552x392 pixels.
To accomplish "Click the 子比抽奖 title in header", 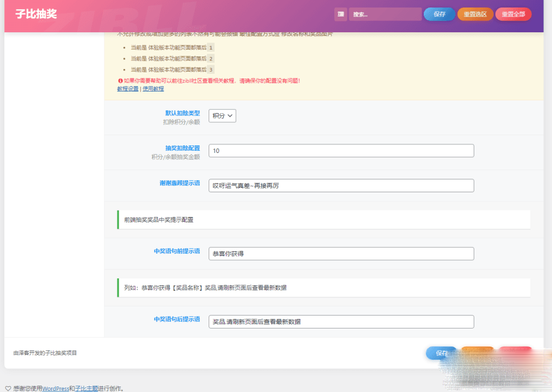I will pos(36,15).
